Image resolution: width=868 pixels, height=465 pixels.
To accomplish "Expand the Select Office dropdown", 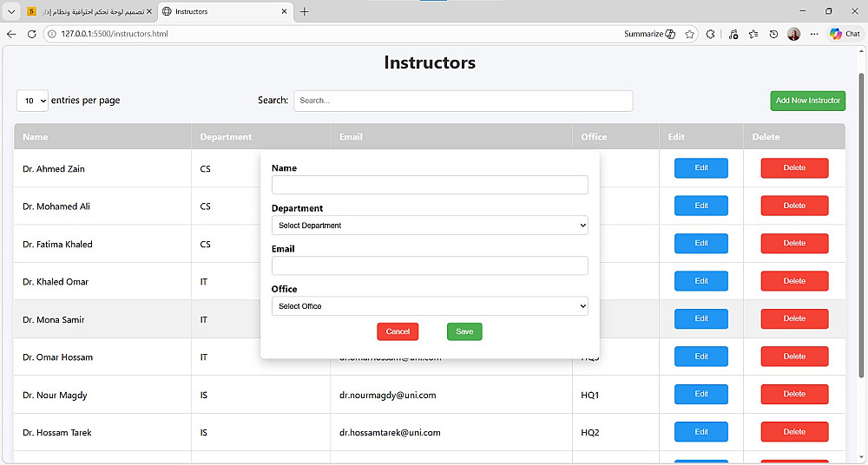I will click(x=430, y=306).
